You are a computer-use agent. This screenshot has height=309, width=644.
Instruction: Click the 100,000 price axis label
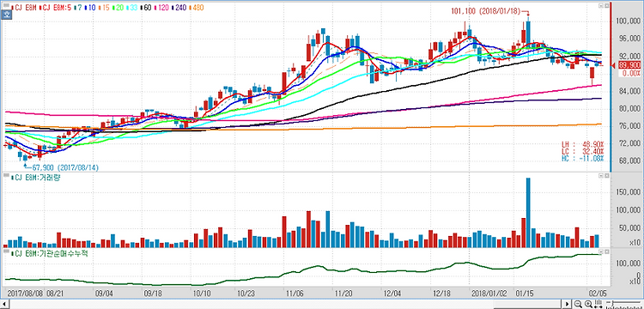(x=629, y=21)
